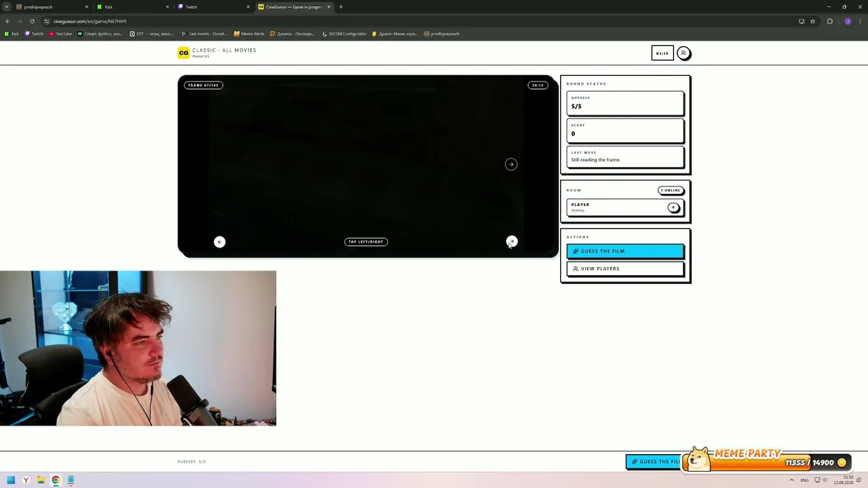Open a new browser tab
The width and height of the screenshot is (868, 488).
[x=341, y=7]
